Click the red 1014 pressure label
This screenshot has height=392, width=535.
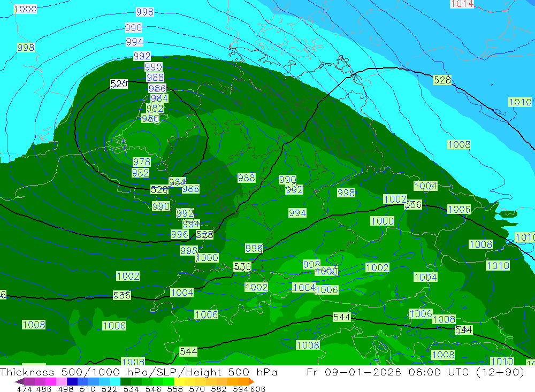click(x=462, y=4)
